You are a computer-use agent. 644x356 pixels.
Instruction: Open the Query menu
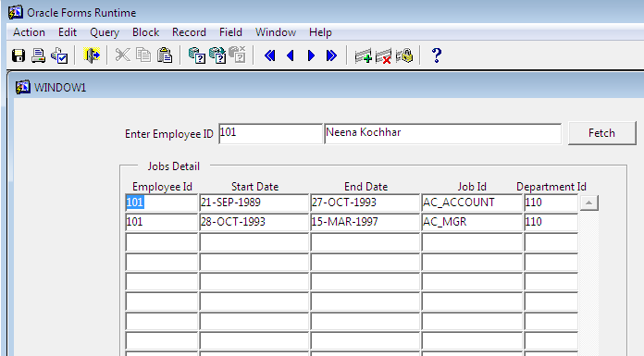(x=105, y=32)
